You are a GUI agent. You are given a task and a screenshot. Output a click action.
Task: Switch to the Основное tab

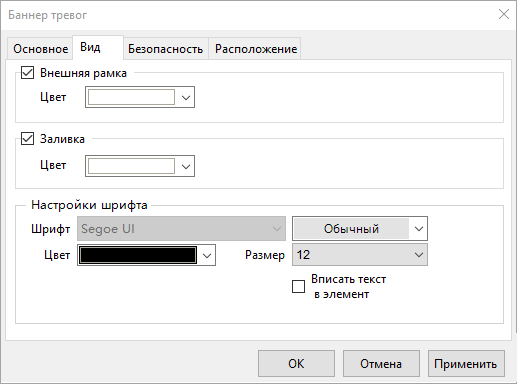(40, 49)
